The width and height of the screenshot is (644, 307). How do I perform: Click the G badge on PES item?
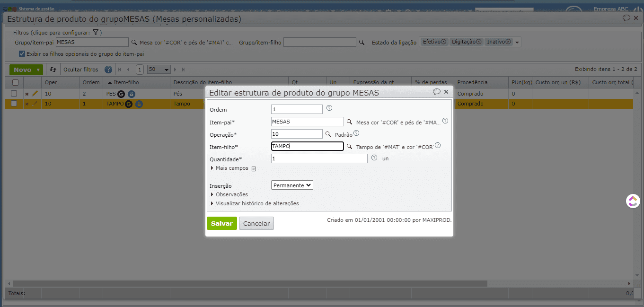[121, 94]
